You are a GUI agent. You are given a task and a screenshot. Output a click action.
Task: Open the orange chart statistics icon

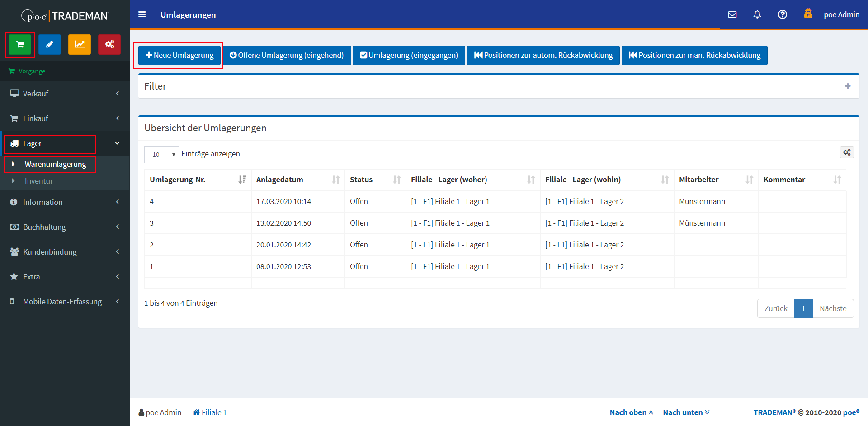[x=80, y=44]
